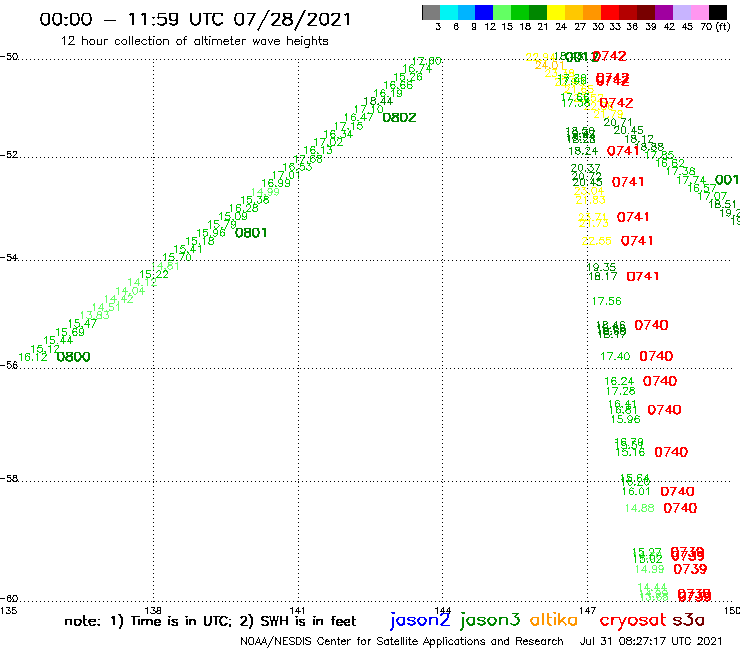Viewport: 740px width, 650px height.
Task: Click the pink legend swatch
Action: tap(699, 12)
